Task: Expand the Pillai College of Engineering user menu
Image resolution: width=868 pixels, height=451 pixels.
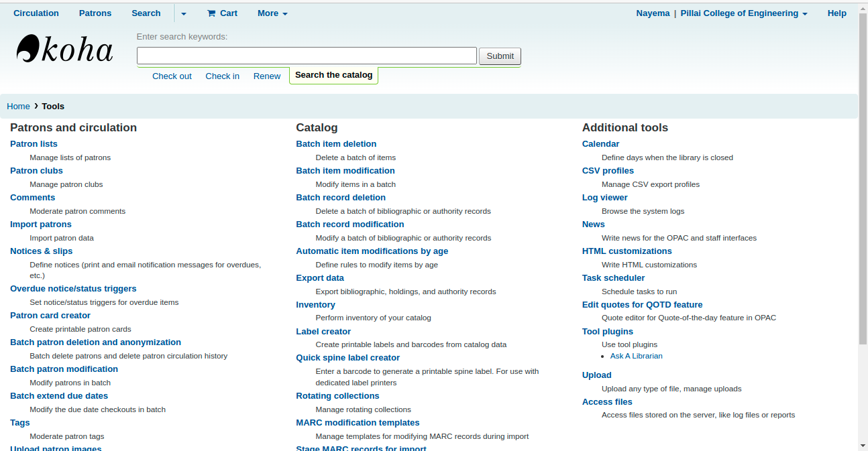Action: pos(743,13)
